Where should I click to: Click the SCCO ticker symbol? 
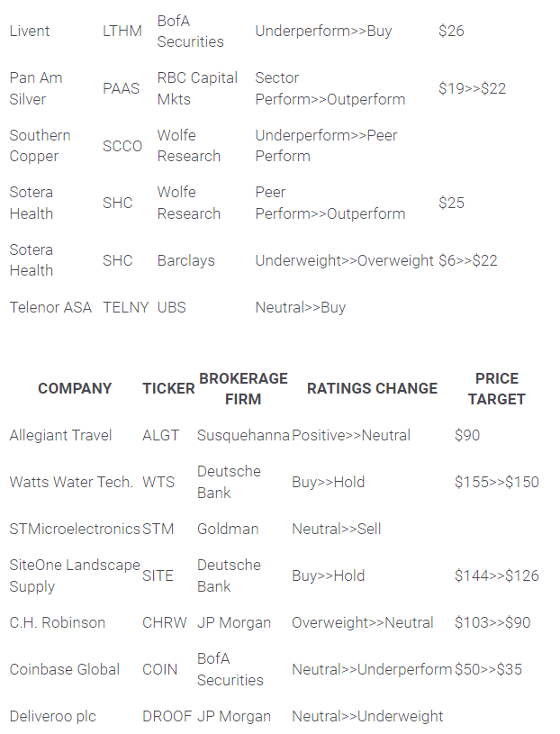coord(122,146)
